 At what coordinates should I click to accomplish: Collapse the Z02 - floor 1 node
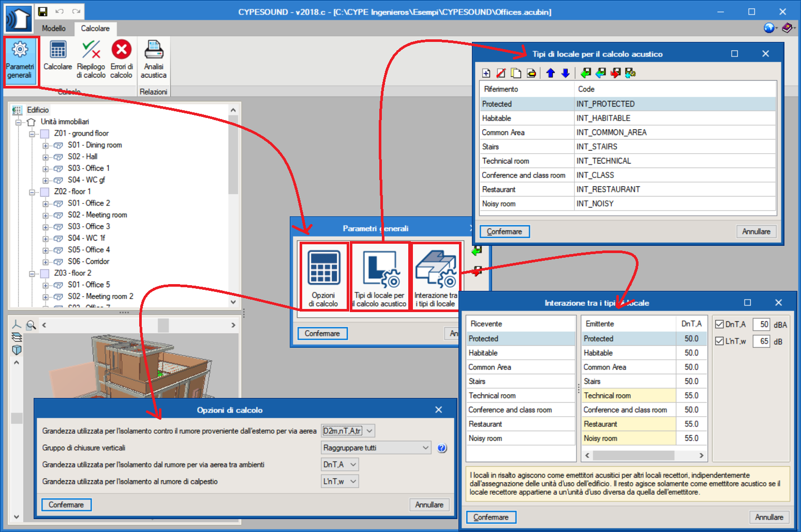[x=32, y=192]
